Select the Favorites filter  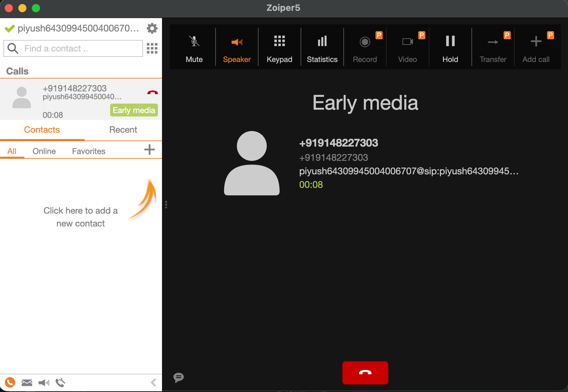click(89, 151)
